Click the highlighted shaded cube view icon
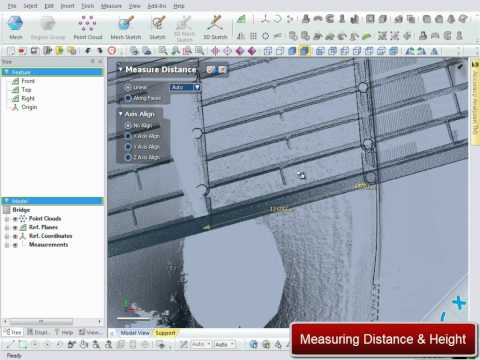480x360 pixels. tap(304, 51)
